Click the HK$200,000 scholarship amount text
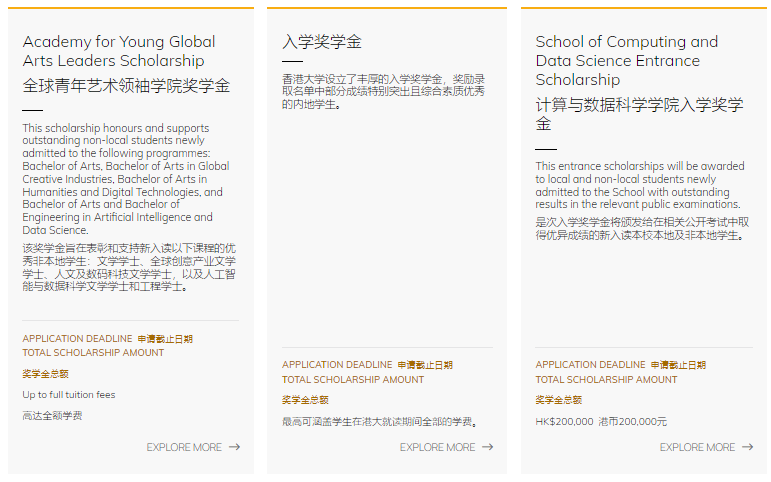The image size is (771, 482). 564,421
